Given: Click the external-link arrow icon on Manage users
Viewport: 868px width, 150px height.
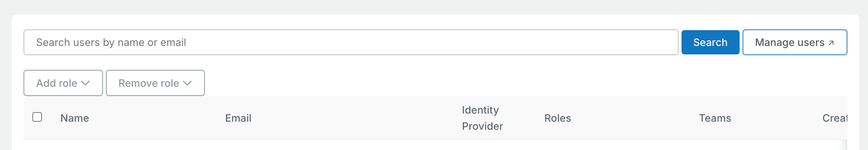Looking at the screenshot, I should pos(831,43).
